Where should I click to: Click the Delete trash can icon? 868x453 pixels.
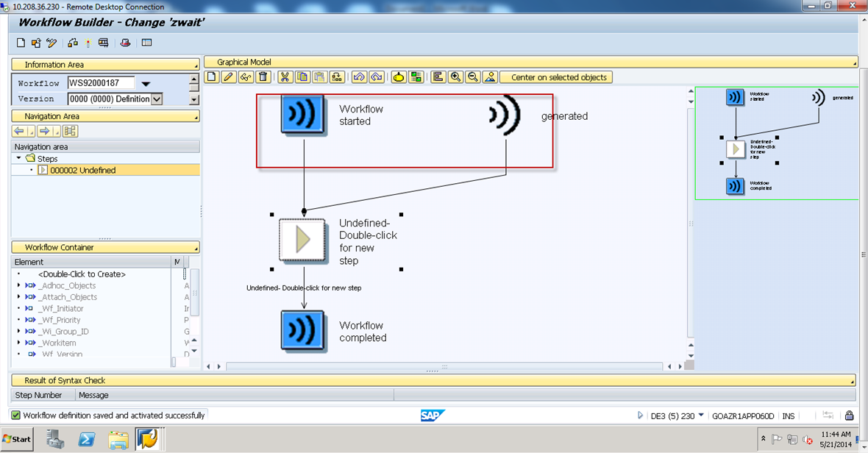tap(263, 77)
